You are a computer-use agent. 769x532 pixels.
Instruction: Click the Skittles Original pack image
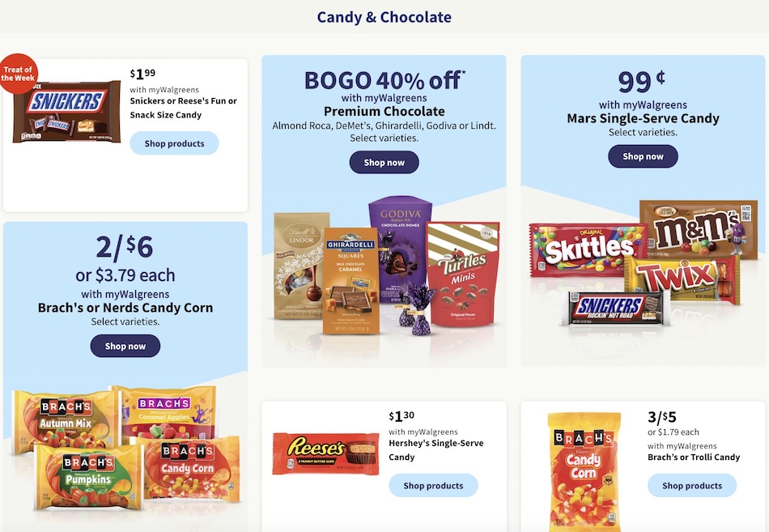[588, 250]
